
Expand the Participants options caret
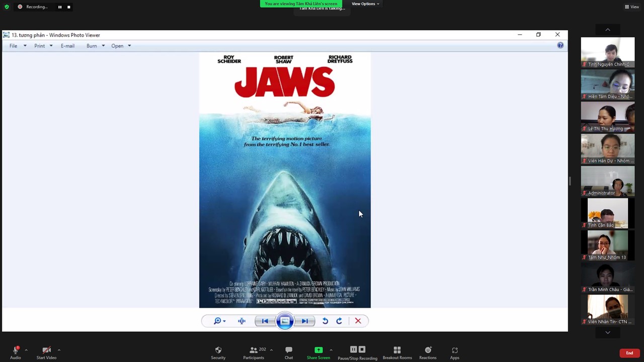(x=271, y=350)
